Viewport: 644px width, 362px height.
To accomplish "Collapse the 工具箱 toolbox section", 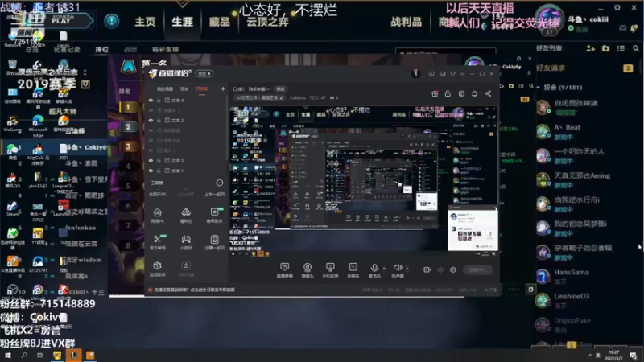I will (219, 183).
